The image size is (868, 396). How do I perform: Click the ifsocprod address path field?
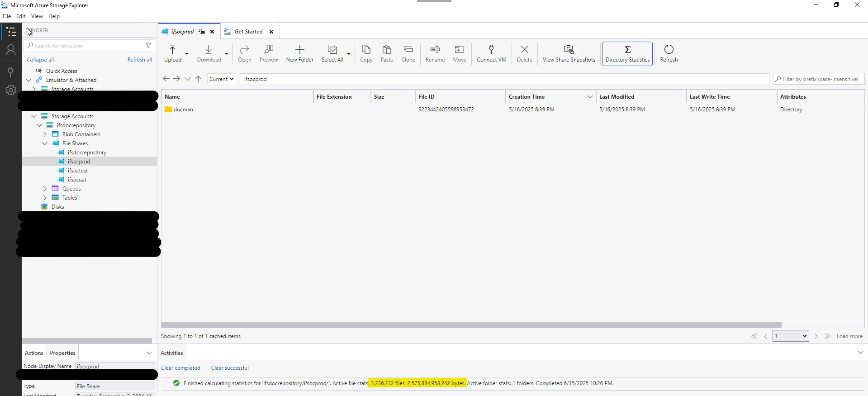pyautogui.click(x=504, y=79)
